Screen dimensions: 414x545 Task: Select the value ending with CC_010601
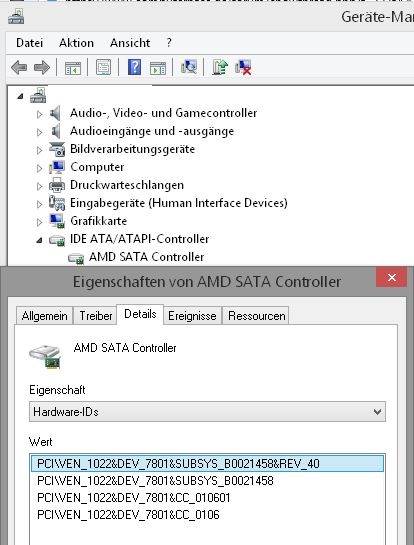(x=134, y=498)
